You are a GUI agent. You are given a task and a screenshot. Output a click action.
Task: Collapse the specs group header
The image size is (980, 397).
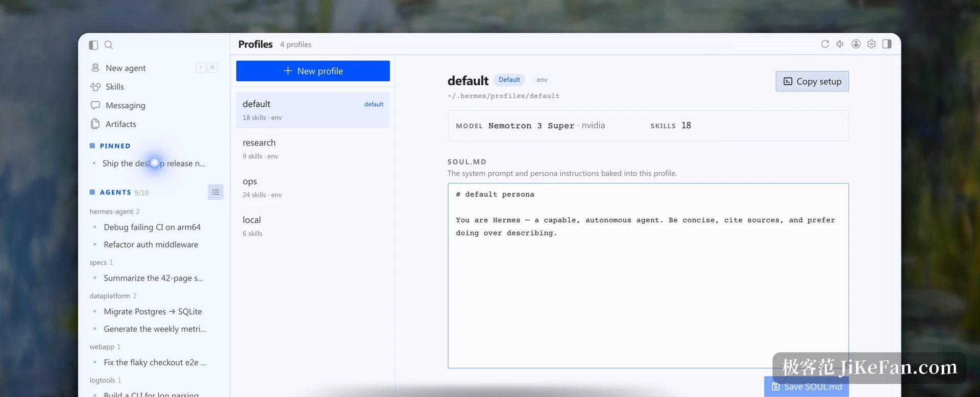(x=101, y=263)
